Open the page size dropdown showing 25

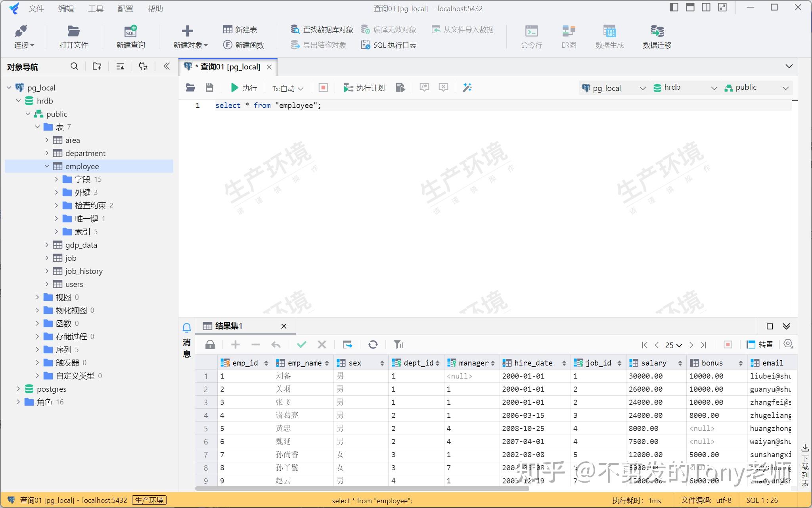point(671,345)
